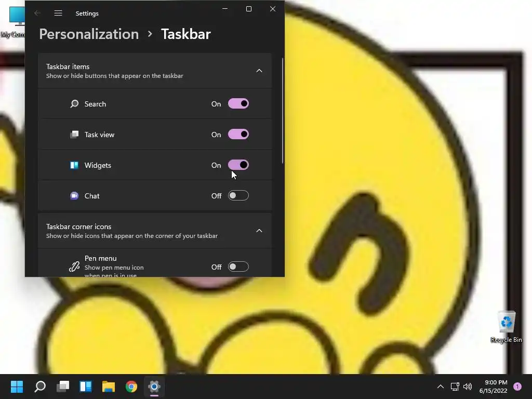
Task: Click the Pen menu icon in settings row
Action: pos(74,267)
